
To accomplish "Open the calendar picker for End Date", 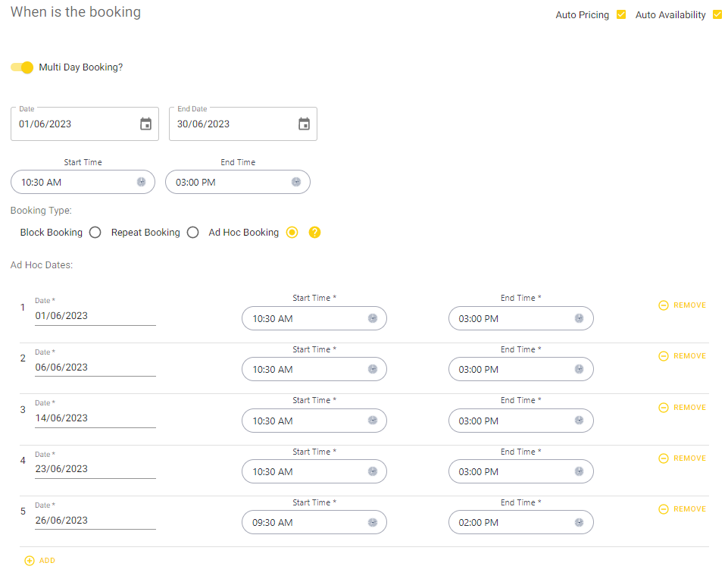I will 304,124.
